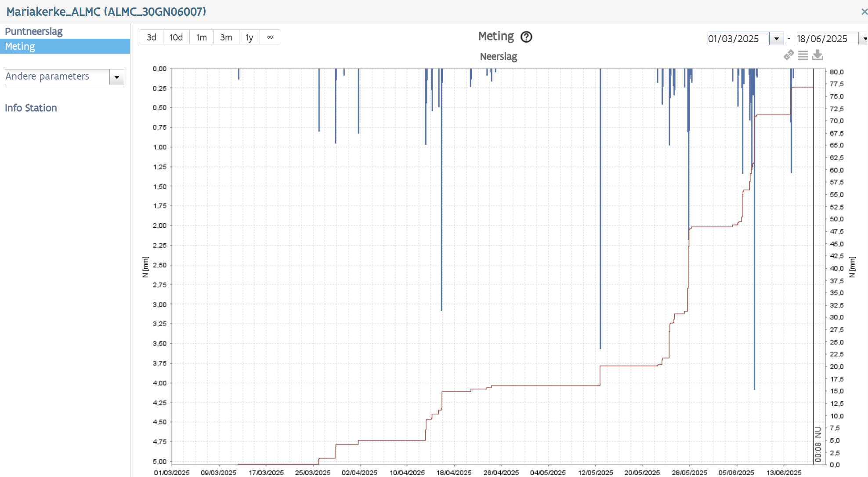Click the NU current-time marker line

pos(814,264)
